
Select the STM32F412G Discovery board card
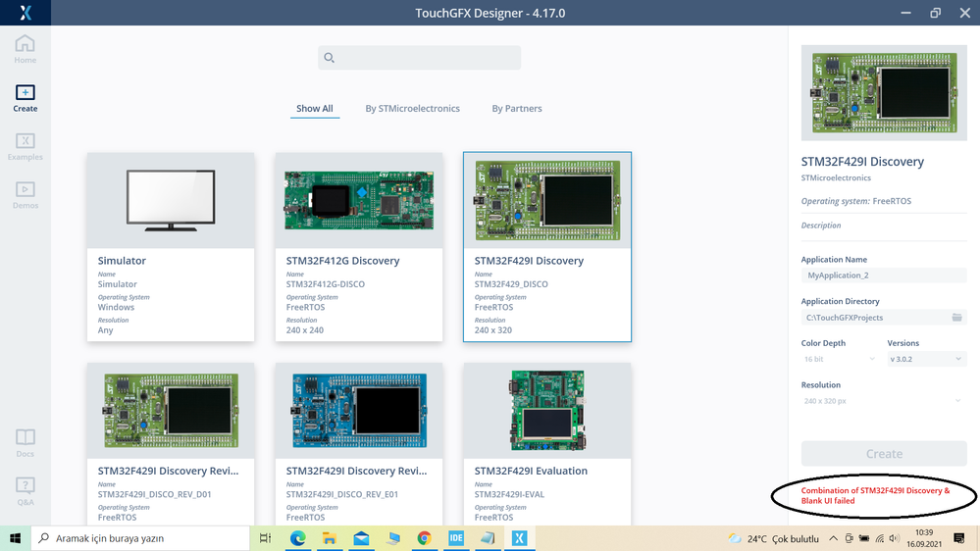coord(359,247)
